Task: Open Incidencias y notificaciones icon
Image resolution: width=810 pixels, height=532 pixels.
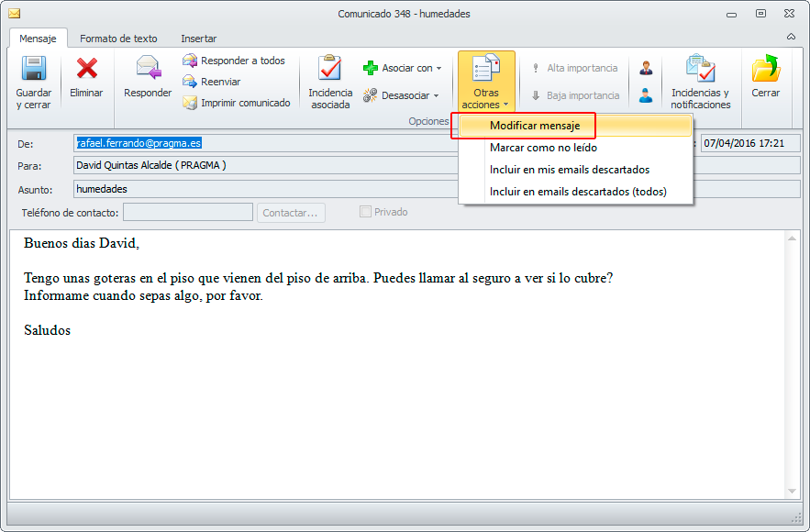Action: pos(701,68)
